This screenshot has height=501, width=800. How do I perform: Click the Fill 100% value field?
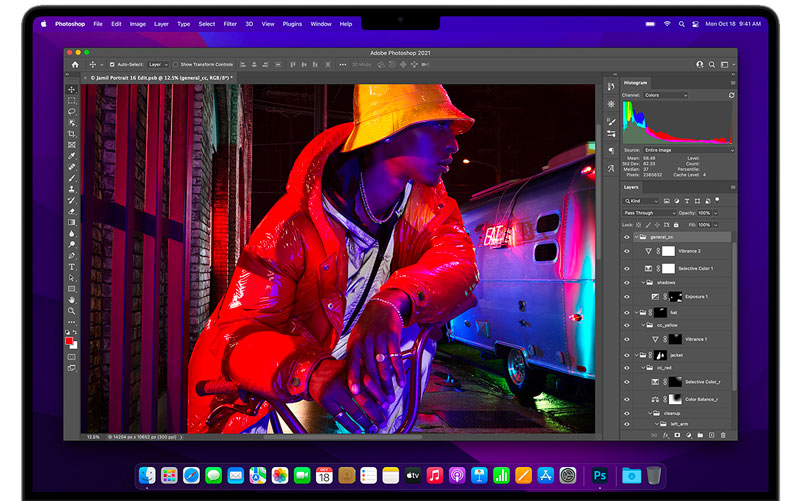click(704, 225)
